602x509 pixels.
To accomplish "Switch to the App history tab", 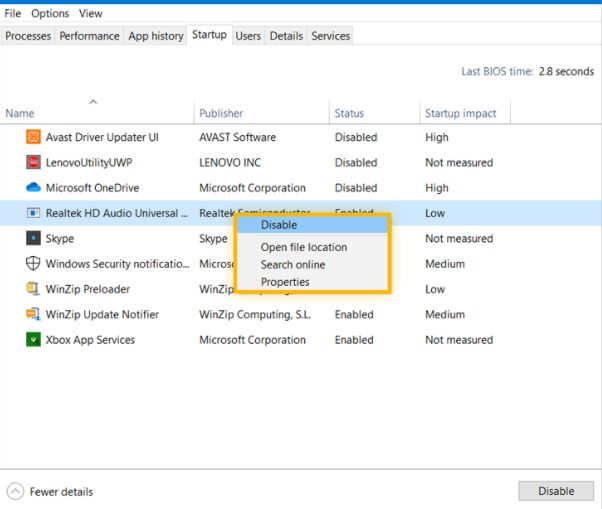I will pyautogui.click(x=156, y=36).
